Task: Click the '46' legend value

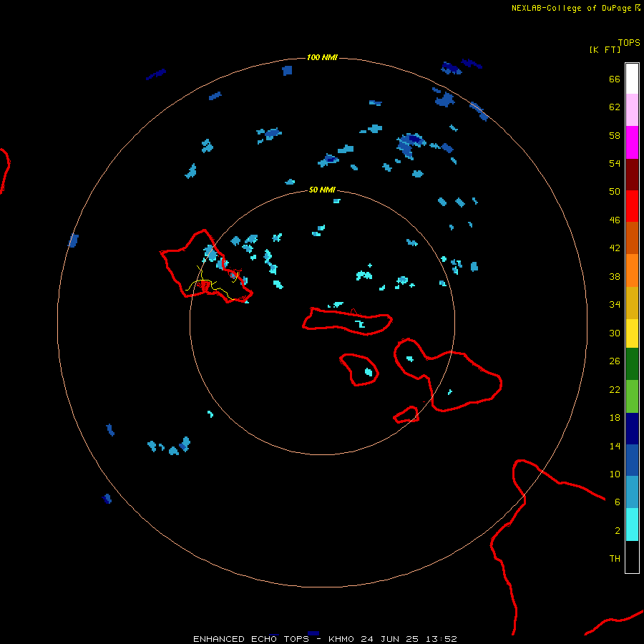Action: pos(615,220)
